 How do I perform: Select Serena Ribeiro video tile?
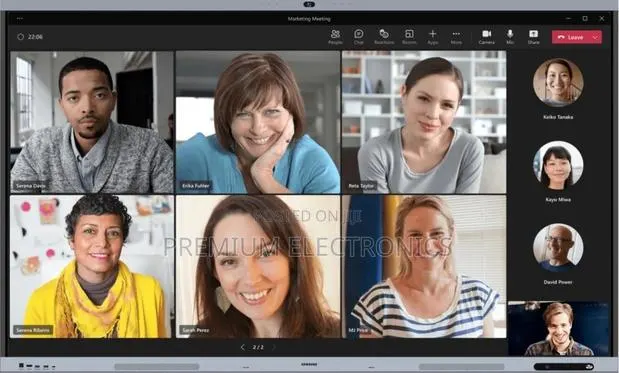point(92,266)
